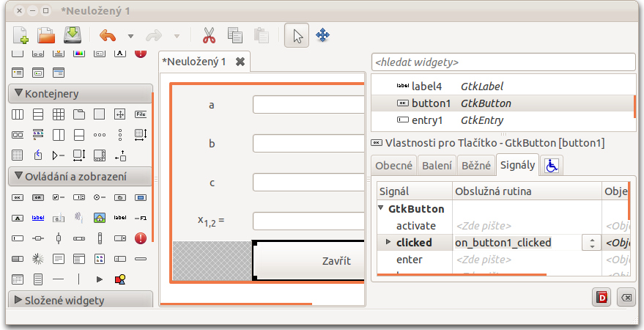Pick the plain black label widget icon

coord(120,218)
